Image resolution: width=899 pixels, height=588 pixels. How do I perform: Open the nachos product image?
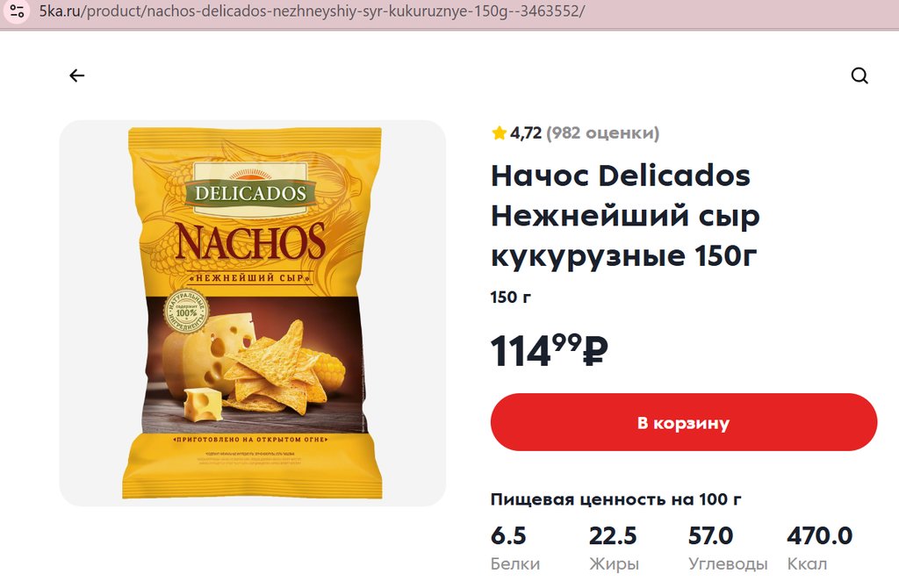tap(252, 313)
